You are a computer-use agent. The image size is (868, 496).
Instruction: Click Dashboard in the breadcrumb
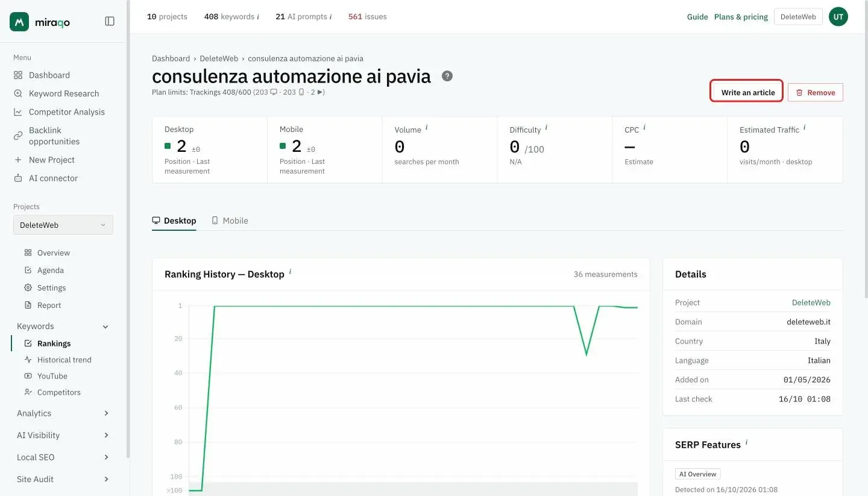coord(171,58)
